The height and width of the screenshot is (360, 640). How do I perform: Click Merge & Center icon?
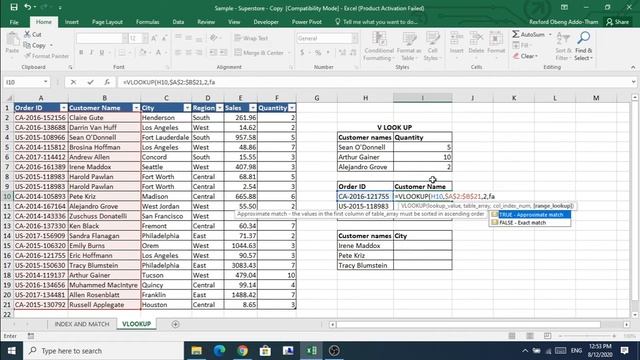[238, 53]
